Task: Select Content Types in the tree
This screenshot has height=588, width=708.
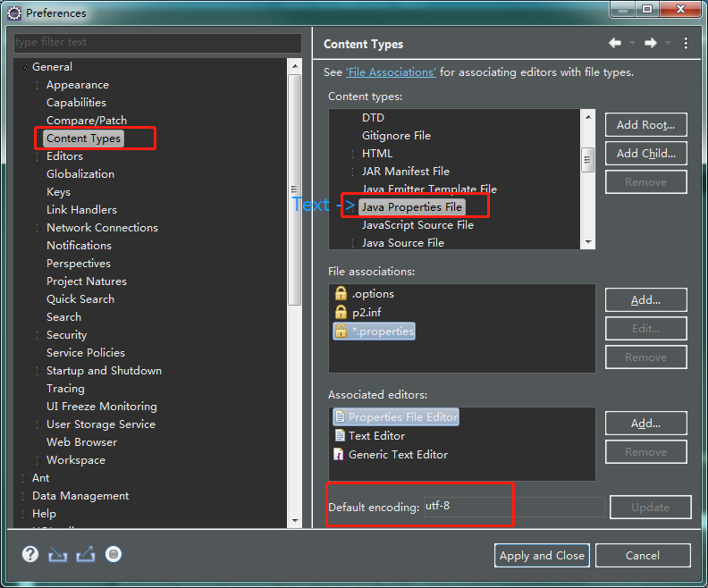Action: tap(83, 139)
